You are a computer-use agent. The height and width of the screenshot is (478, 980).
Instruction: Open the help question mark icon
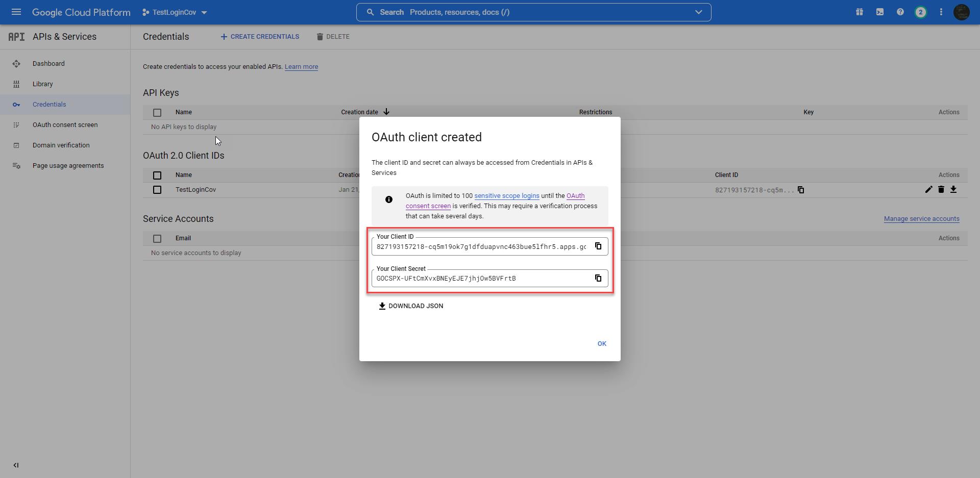pos(900,12)
